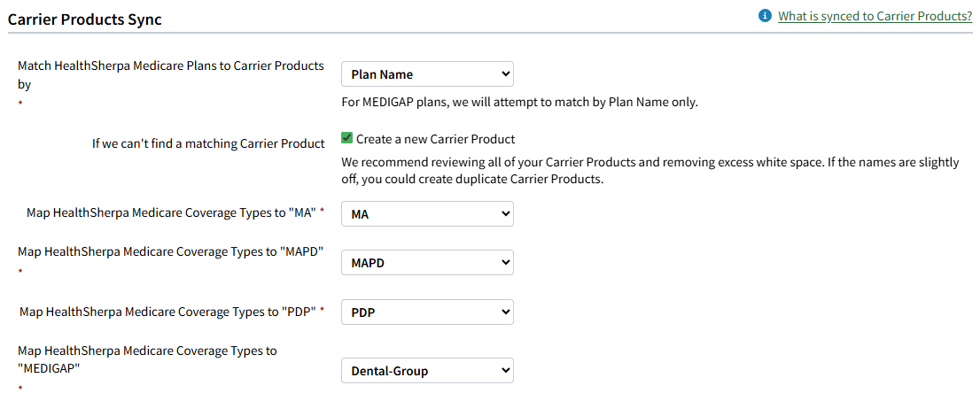This screenshot has width=980, height=393.
Task: Click the 'Carrier Products Sync' section heading
Action: click(84, 19)
